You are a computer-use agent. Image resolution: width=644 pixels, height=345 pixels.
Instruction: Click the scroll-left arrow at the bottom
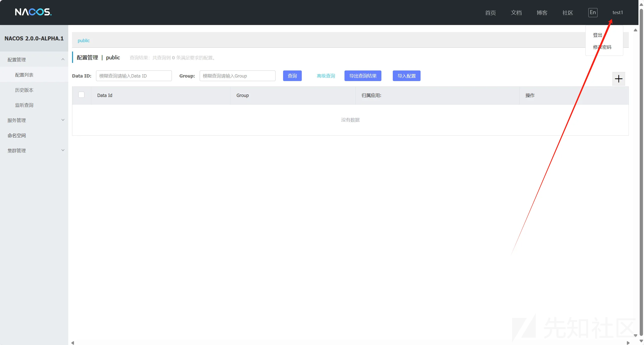(x=73, y=342)
